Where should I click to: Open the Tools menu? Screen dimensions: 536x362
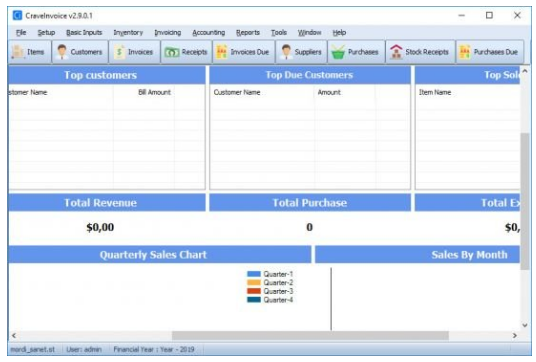[x=279, y=32]
